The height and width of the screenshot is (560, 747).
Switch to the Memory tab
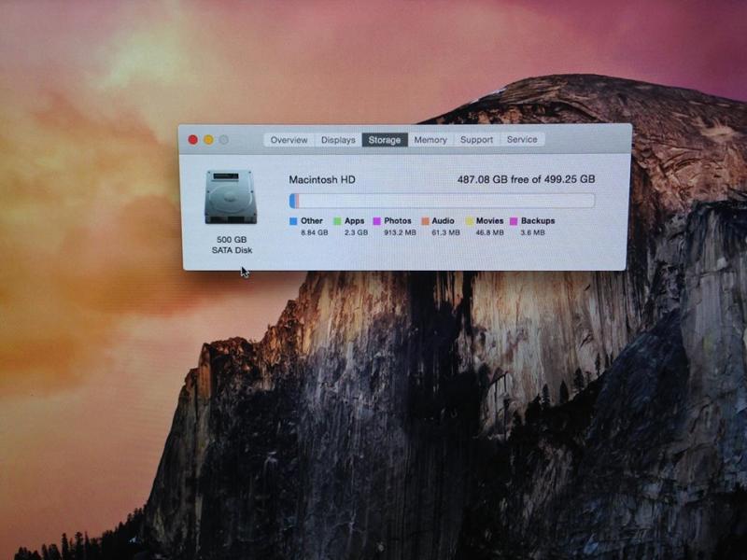tap(430, 140)
